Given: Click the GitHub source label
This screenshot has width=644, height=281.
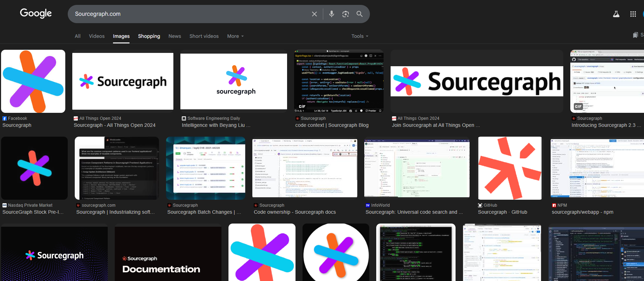Looking at the screenshot, I should (490, 205).
